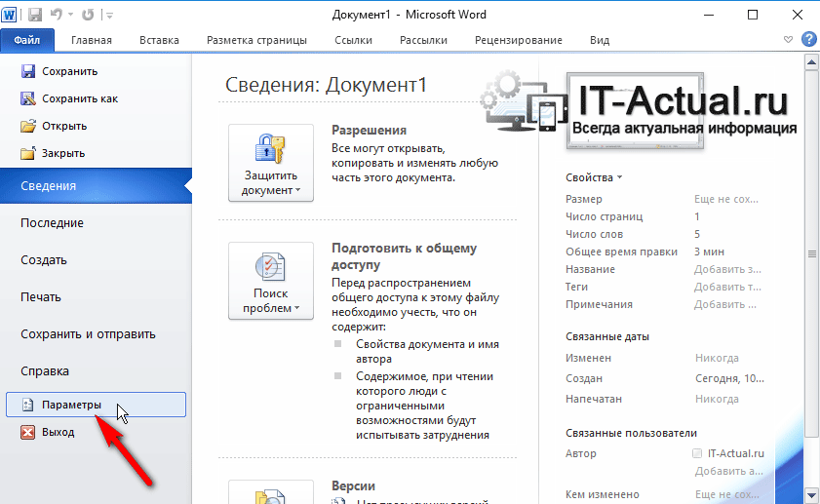
Task: Click the Save icon in quick access toolbar
Action: point(35,15)
